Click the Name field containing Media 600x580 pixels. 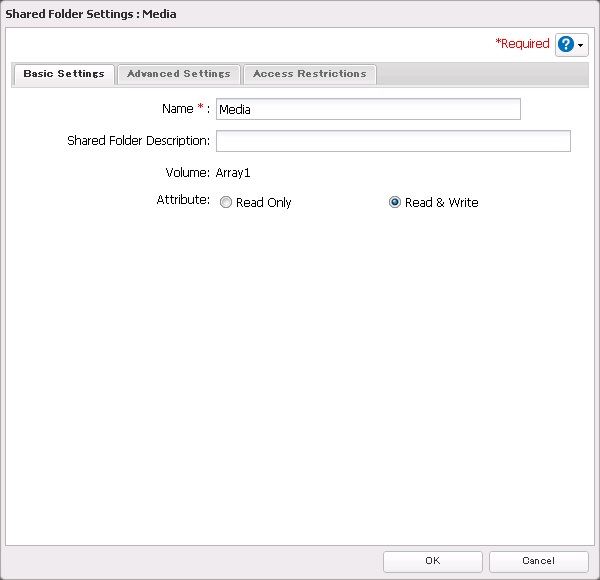(368, 109)
